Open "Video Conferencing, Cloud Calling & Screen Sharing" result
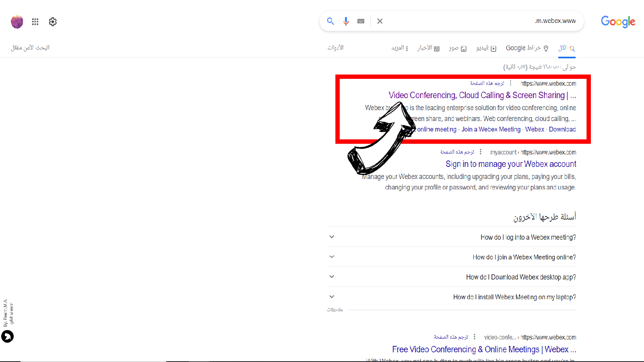The width and height of the screenshot is (644, 362). (482, 95)
